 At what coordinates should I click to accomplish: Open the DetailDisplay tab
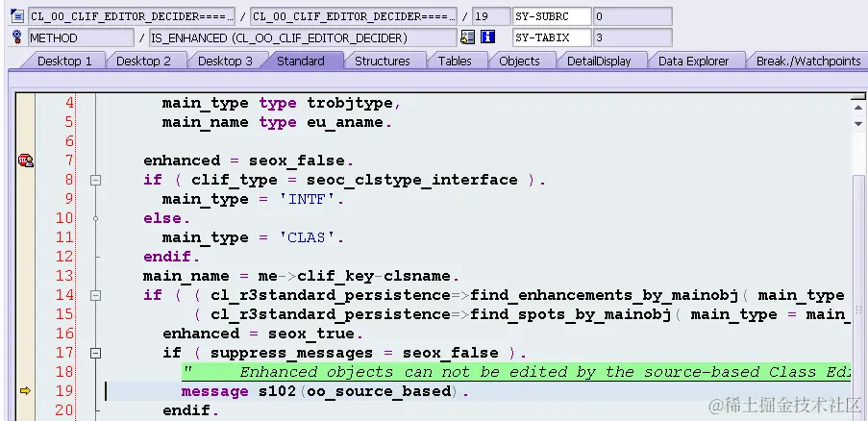(x=599, y=61)
